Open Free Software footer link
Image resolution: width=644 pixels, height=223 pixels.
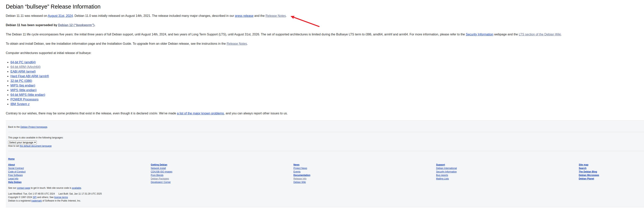click(15, 175)
